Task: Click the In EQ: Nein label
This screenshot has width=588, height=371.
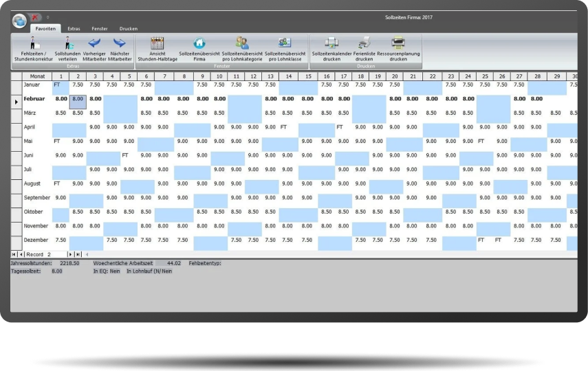Action: (107, 271)
